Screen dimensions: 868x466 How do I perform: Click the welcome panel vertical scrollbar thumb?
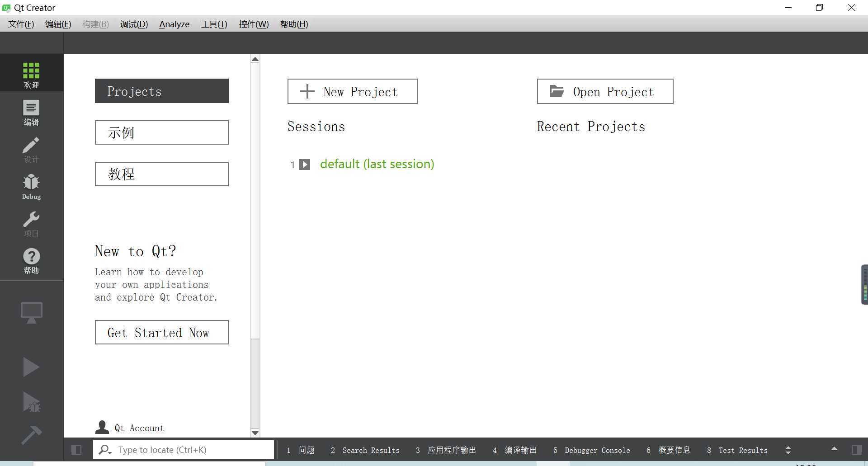pyautogui.click(x=255, y=201)
